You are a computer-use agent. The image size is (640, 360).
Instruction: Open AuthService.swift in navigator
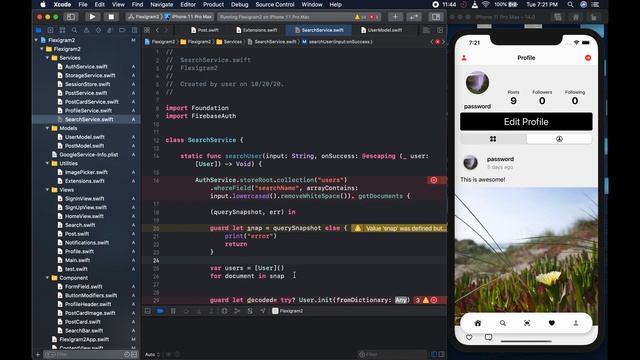click(x=86, y=67)
